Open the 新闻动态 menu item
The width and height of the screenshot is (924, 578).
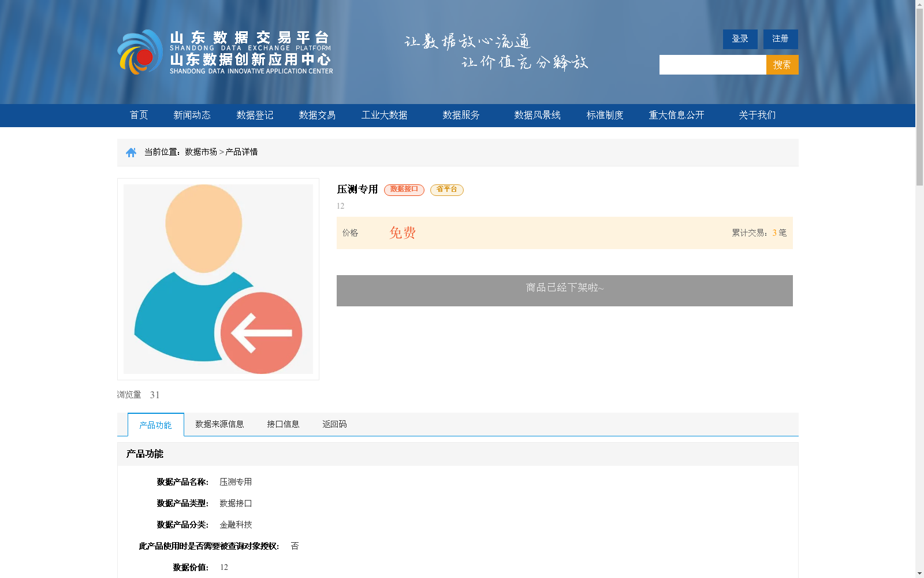coord(192,115)
